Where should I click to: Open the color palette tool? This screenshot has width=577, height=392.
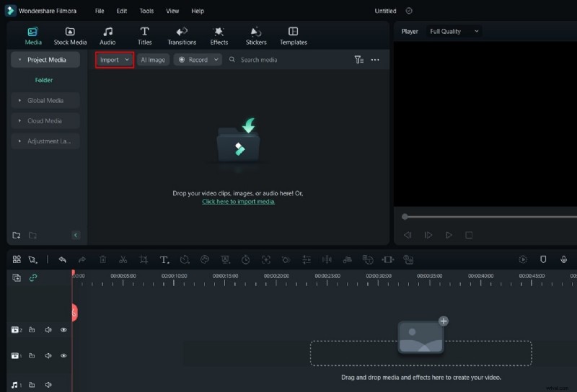pos(205,259)
